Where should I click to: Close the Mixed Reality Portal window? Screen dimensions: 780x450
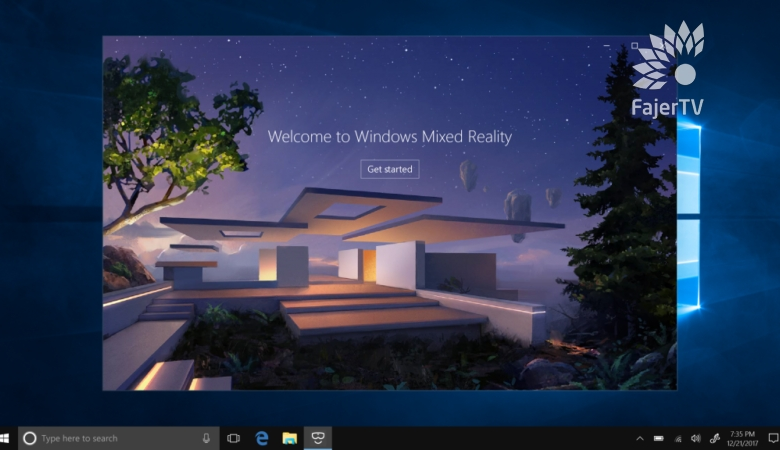click(661, 46)
